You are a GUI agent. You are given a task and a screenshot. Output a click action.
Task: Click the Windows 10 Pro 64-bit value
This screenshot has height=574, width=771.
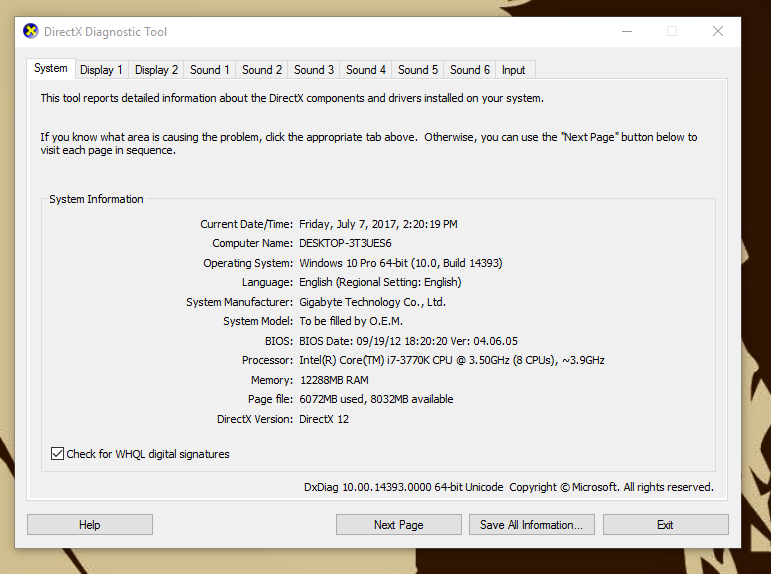click(401, 263)
